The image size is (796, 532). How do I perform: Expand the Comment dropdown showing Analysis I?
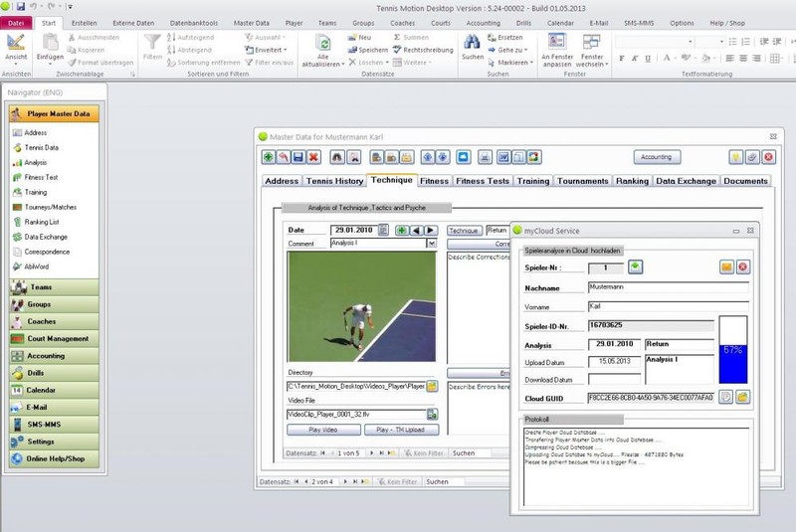click(432, 243)
